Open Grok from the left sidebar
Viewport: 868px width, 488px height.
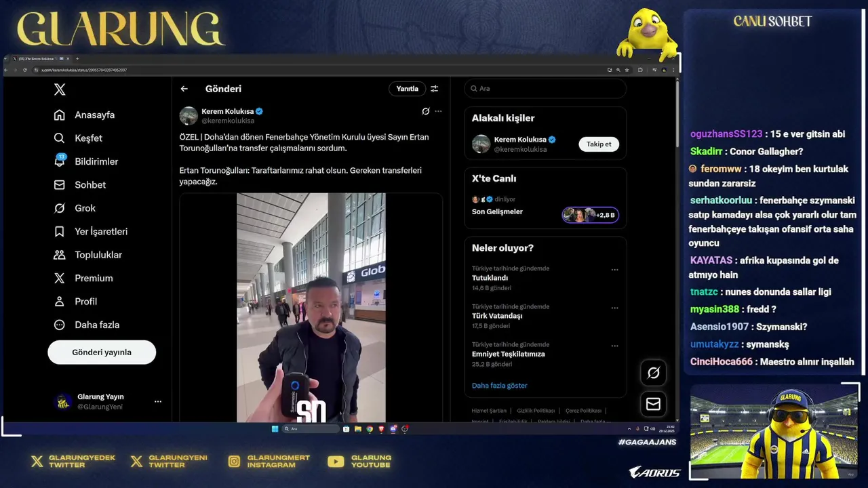pos(75,208)
